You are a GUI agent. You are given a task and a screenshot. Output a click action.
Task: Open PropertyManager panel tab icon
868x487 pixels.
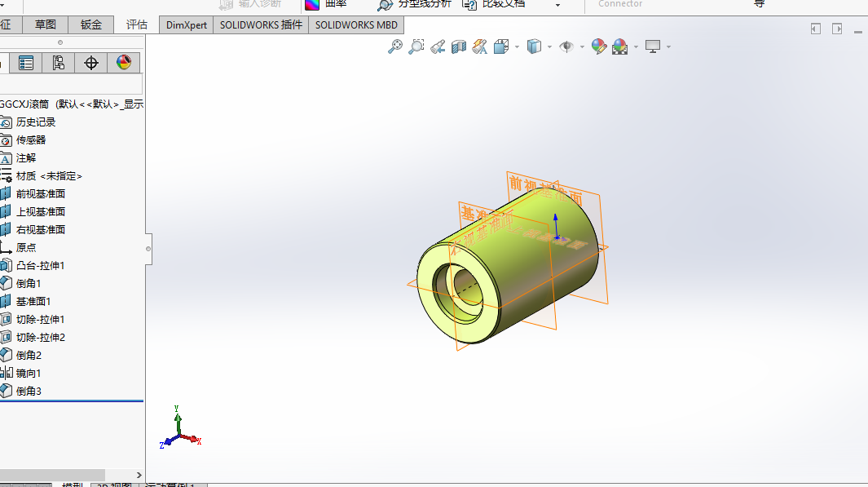[x=25, y=63]
